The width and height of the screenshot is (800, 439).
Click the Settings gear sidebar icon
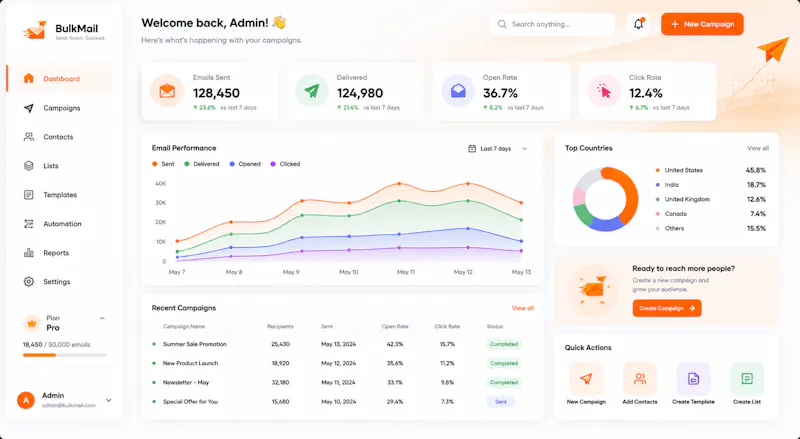point(29,281)
